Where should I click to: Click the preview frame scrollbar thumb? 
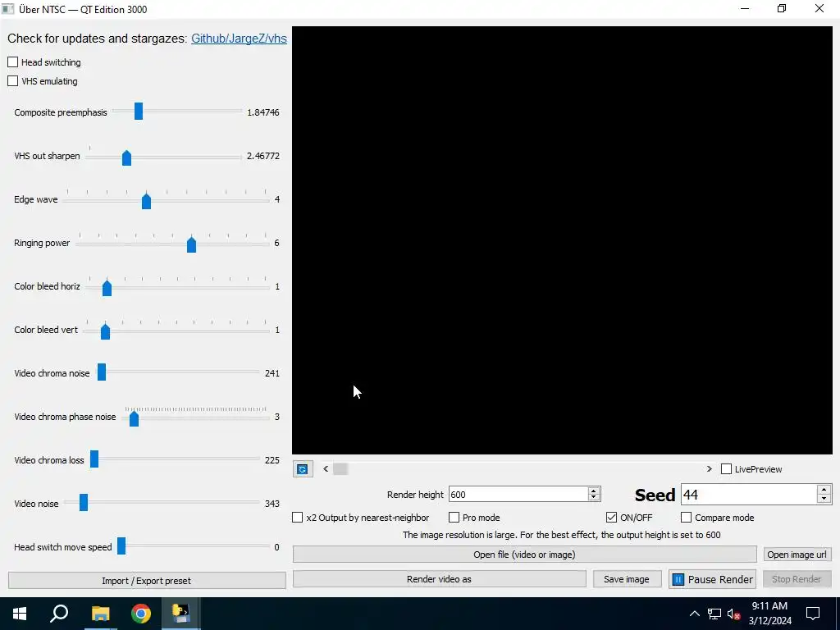point(340,468)
